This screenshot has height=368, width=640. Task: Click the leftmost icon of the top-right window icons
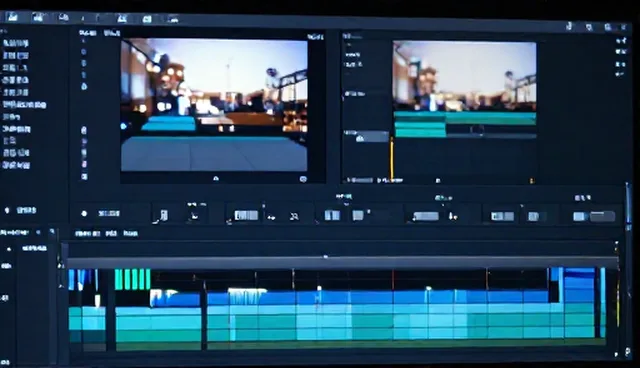(x=569, y=27)
